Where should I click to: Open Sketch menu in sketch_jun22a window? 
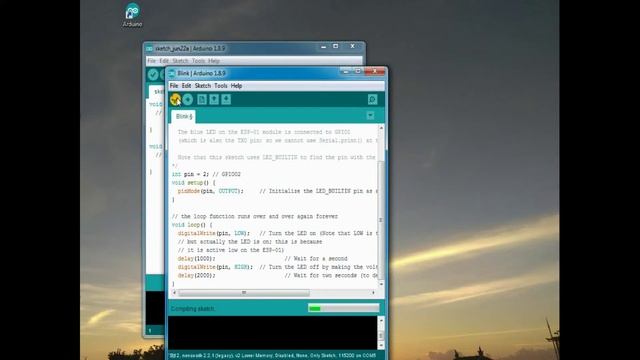(x=180, y=61)
